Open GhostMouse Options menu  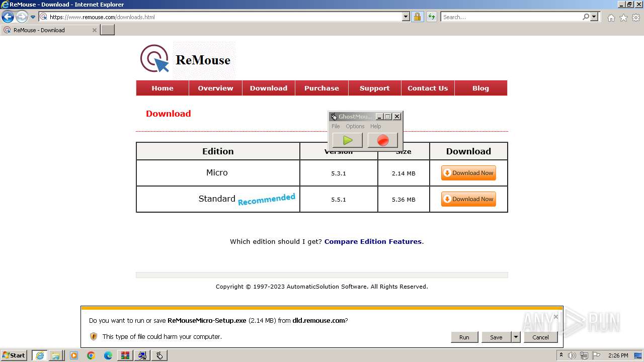[355, 126]
